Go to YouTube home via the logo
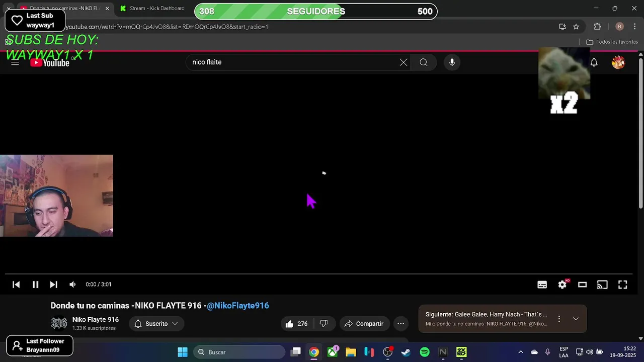Screen dimensions: 644x362 [x=50, y=62]
